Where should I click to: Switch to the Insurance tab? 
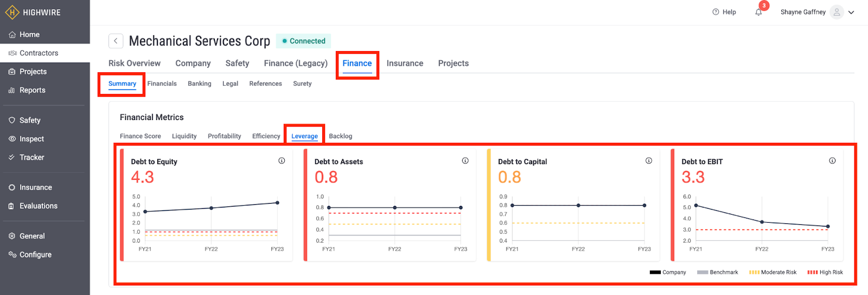coord(405,63)
